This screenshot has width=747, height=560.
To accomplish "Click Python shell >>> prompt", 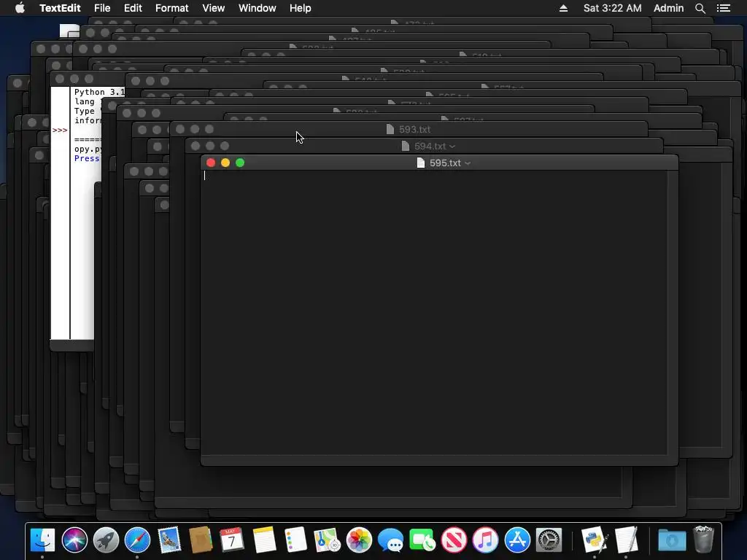I will click(x=60, y=130).
